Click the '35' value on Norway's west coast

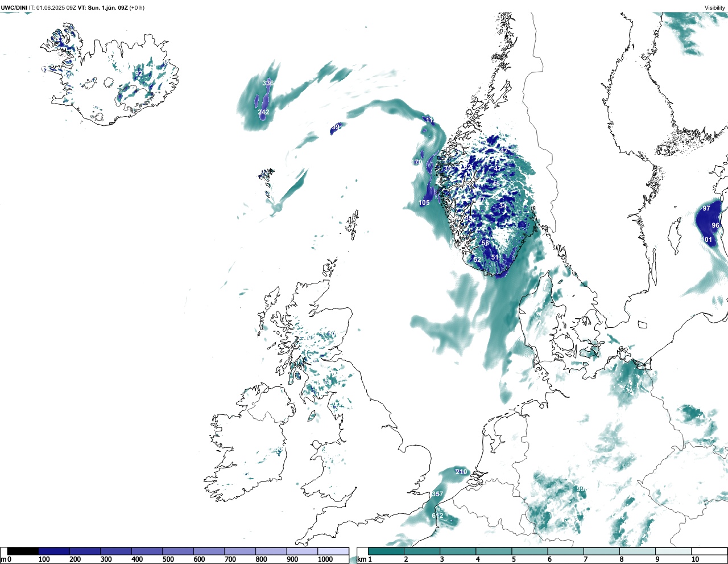448,168
